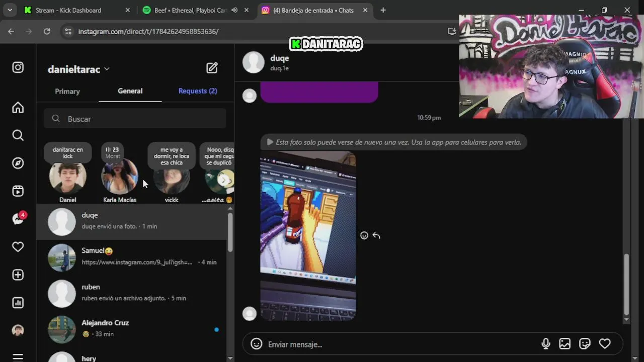644x362 pixels.
Task: Start a new message with pencil icon
Action: point(212,68)
